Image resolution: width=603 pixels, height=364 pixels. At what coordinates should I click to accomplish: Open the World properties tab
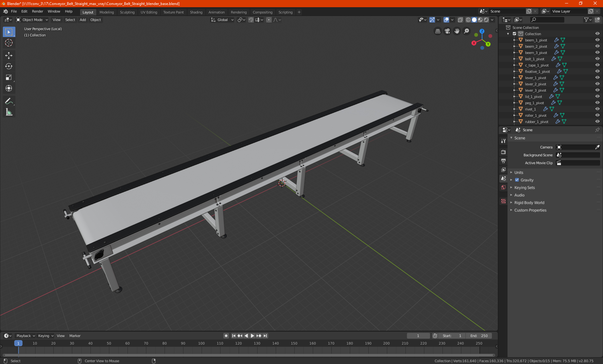pyautogui.click(x=503, y=187)
